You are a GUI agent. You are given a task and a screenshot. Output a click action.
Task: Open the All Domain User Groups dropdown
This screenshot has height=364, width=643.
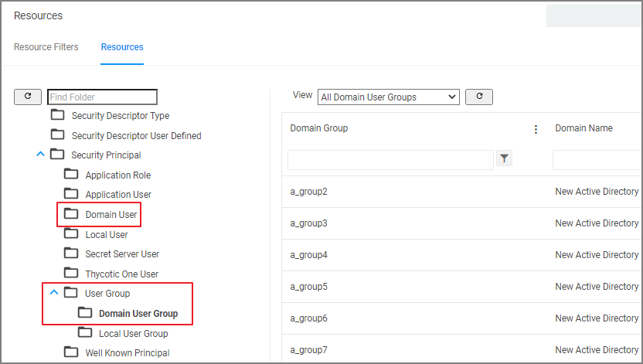coord(388,97)
